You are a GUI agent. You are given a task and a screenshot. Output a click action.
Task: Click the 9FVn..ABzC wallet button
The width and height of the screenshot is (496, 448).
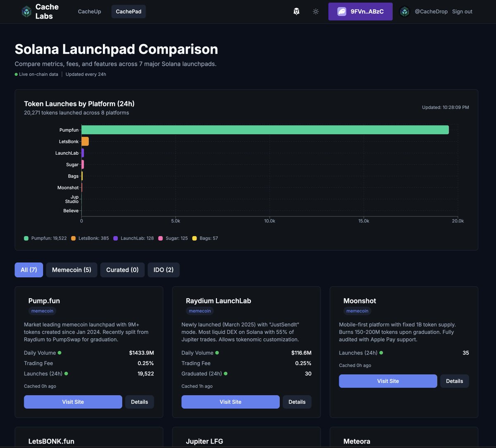tap(360, 12)
